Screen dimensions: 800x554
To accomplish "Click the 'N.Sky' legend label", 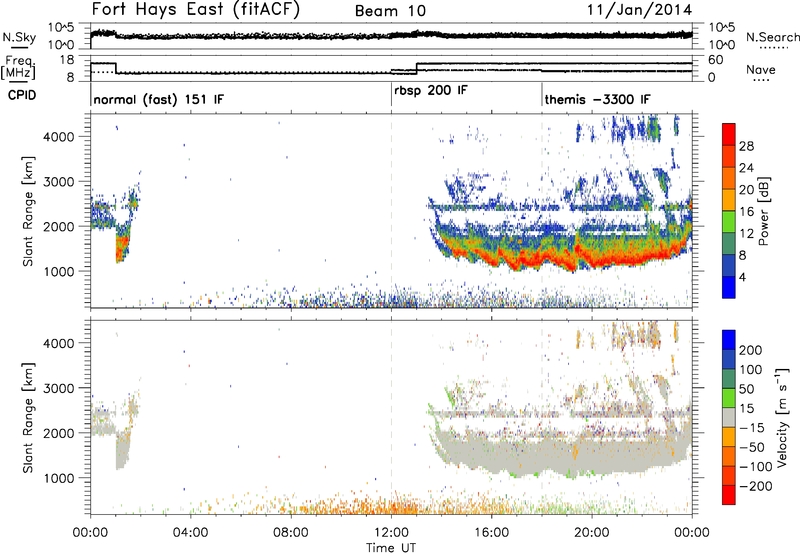I will 19,37.
